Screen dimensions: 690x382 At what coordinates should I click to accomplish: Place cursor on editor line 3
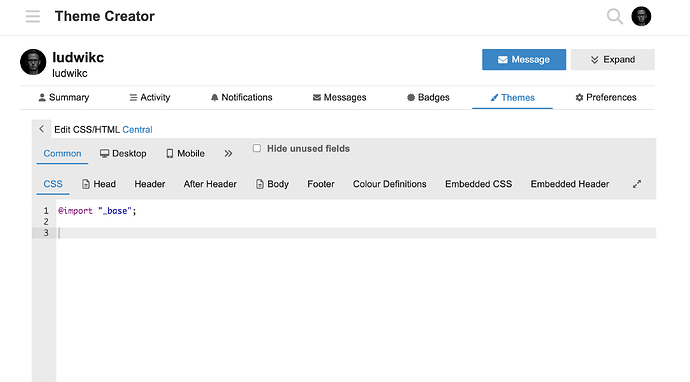point(356,233)
